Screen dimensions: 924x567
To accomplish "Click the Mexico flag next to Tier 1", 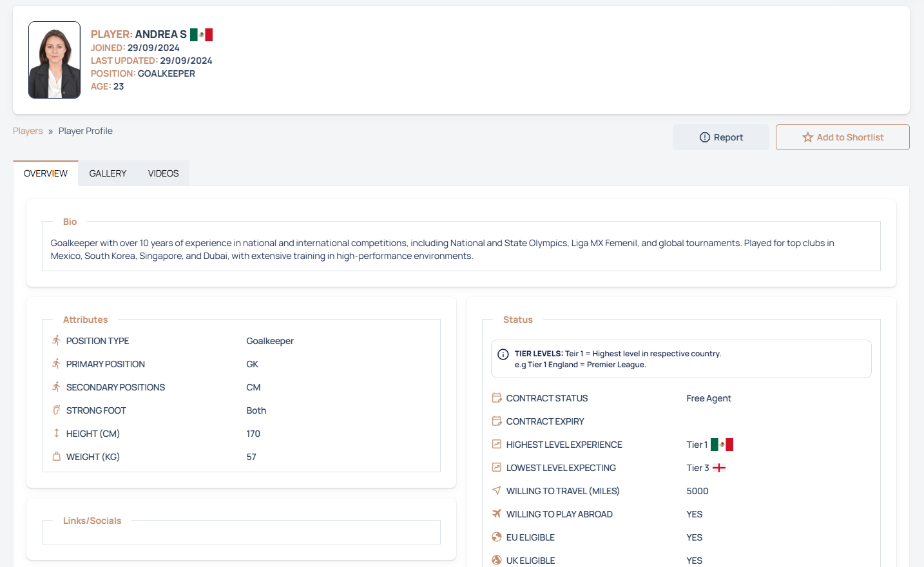I will (722, 445).
